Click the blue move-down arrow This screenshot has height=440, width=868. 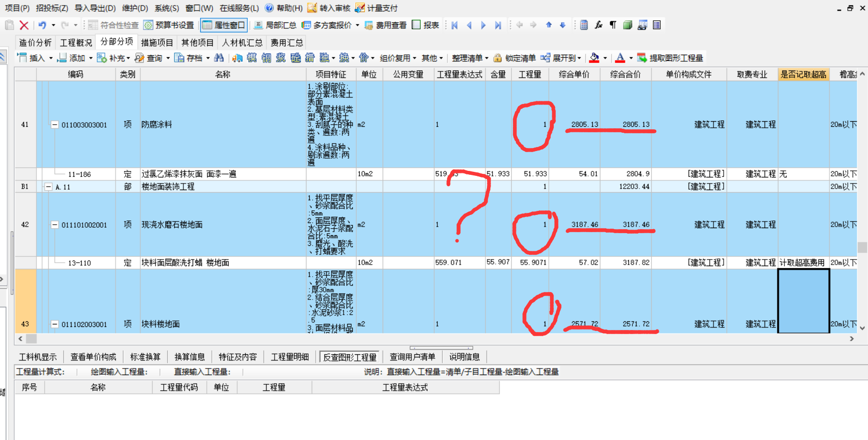[562, 25]
